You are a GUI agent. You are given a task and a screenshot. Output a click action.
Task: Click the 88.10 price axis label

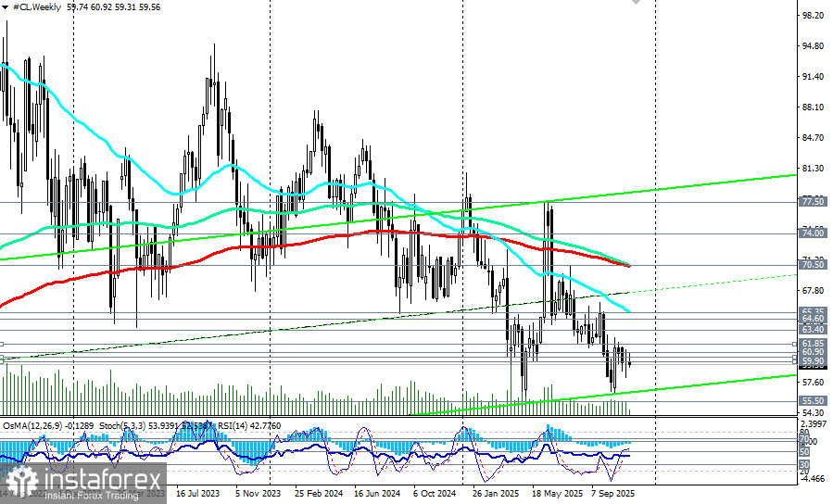pyautogui.click(x=813, y=107)
